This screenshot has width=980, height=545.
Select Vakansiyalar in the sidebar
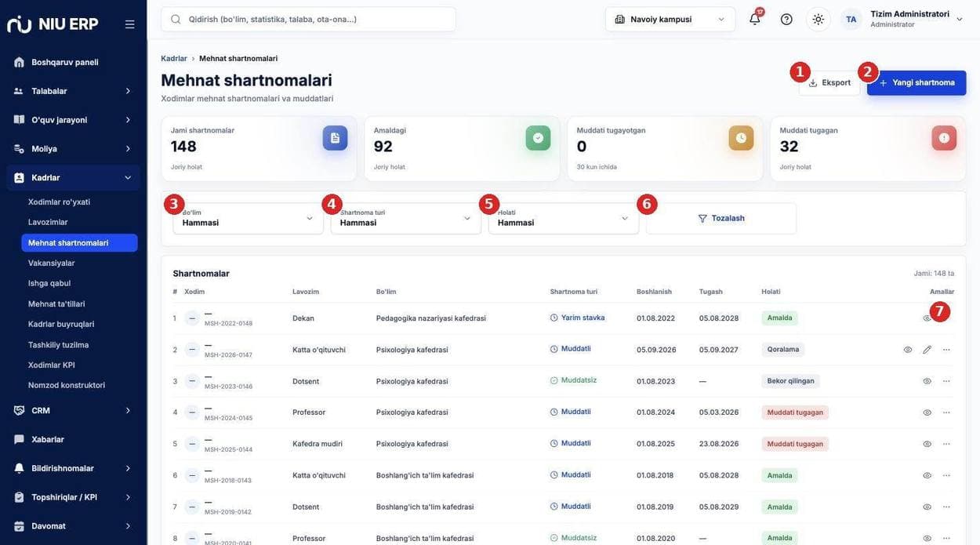[79, 263]
